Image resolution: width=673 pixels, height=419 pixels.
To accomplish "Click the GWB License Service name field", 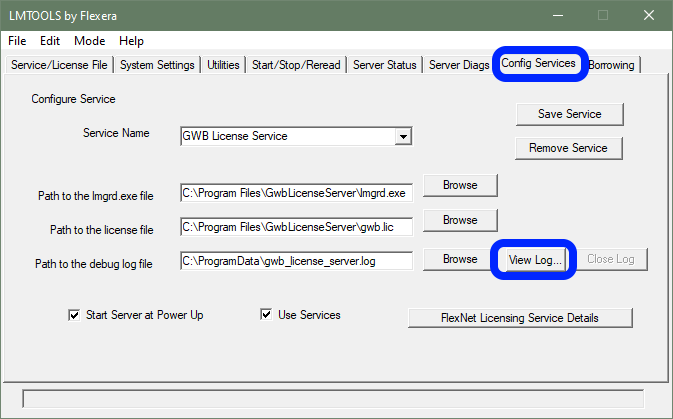I will click(x=288, y=136).
